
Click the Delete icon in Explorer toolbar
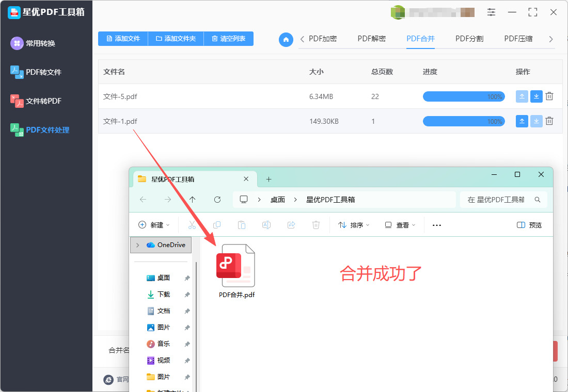click(316, 225)
